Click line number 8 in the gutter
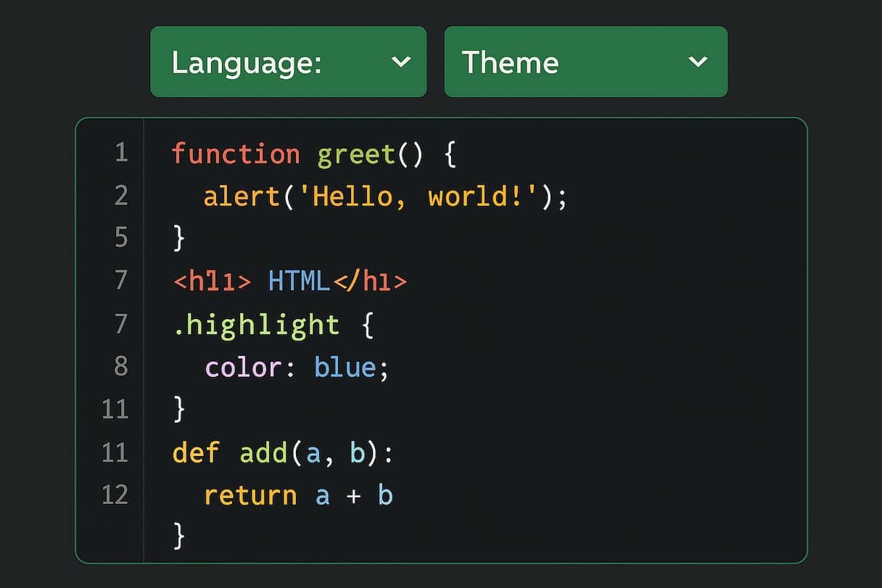The height and width of the screenshot is (588, 882). point(121,367)
